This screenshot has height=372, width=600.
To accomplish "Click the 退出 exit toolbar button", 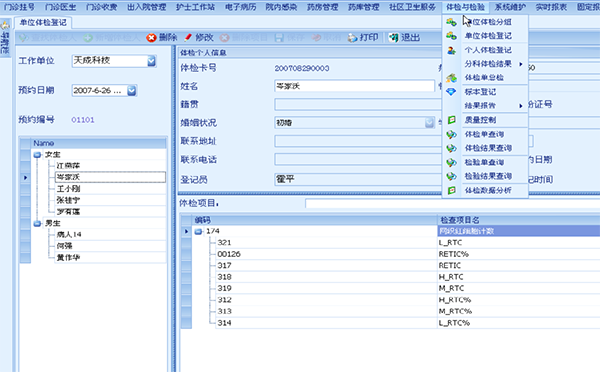I will click(x=404, y=38).
